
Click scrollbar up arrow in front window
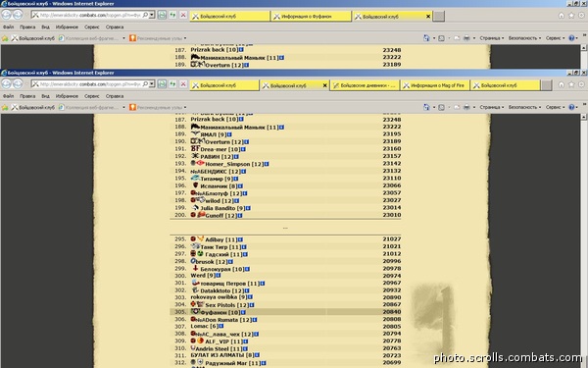click(x=584, y=117)
